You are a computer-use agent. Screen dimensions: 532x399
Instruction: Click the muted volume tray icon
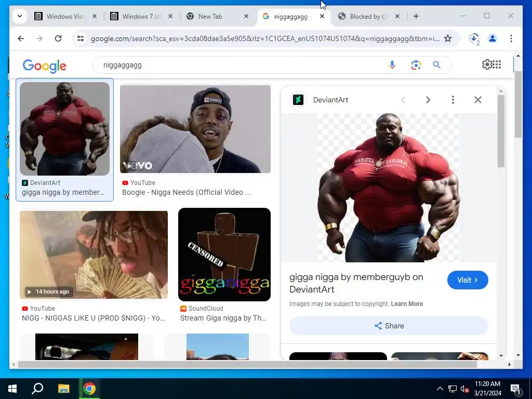(464, 389)
